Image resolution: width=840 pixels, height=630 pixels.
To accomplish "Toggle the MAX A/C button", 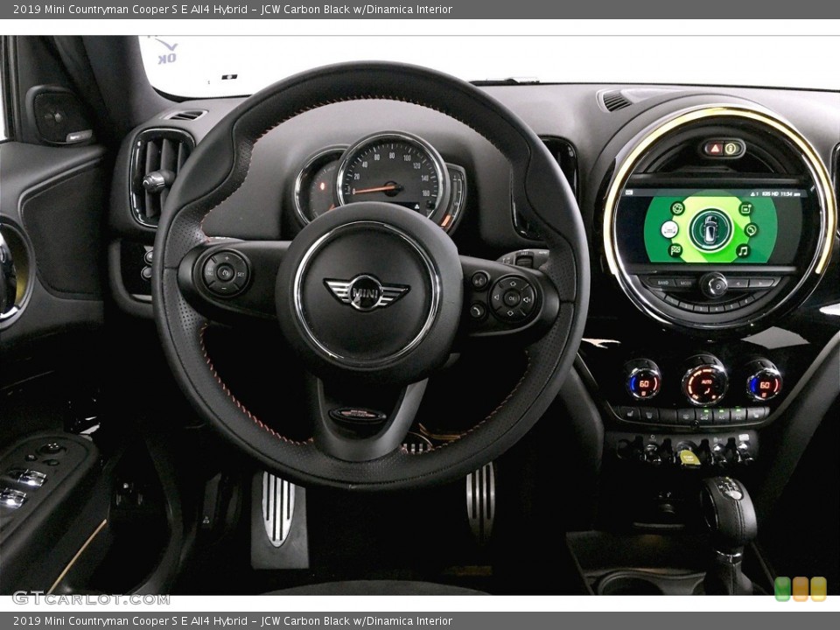I will tap(738, 414).
